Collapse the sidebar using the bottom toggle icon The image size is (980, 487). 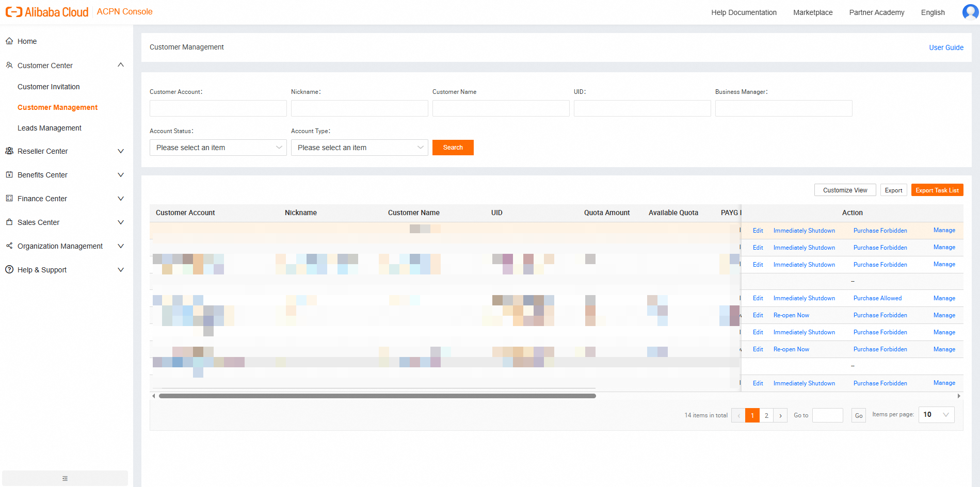pyautogui.click(x=65, y=478)
